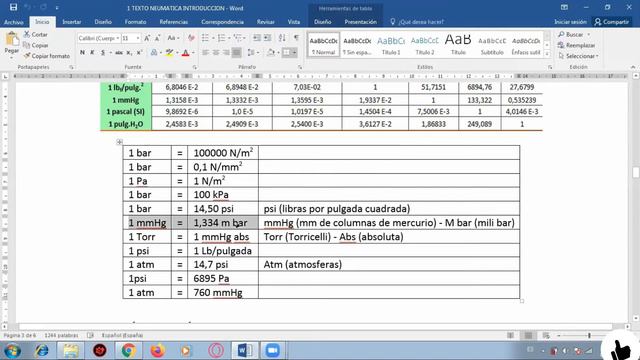
Task: Toggle subscript formatting
Action: click(x=129, y=52)
